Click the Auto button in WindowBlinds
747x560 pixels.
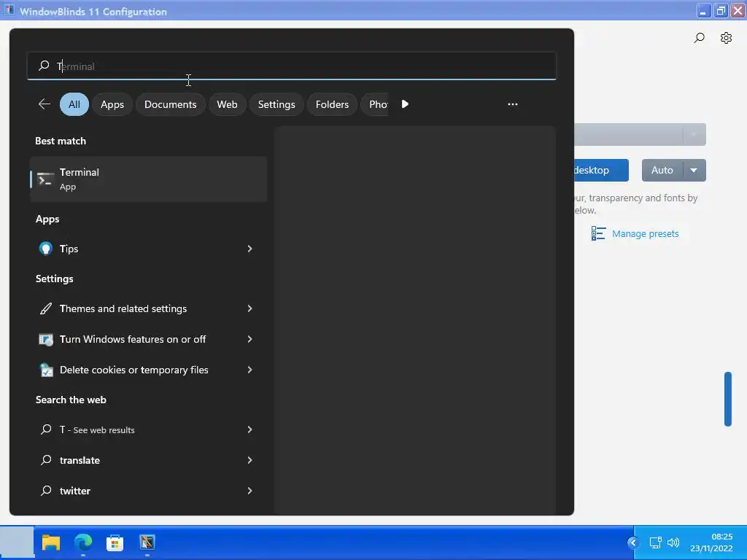pyautogui.click(x=662, y=170)
